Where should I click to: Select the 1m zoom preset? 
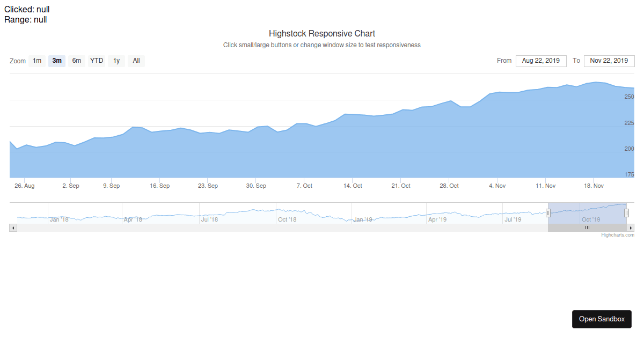point(37,61)
